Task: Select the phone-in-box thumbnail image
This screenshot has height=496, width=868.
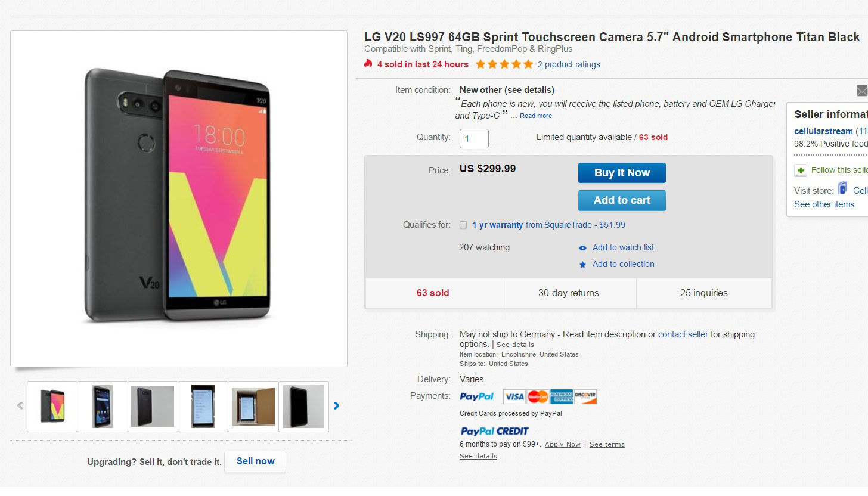Action: click(253, 407)
